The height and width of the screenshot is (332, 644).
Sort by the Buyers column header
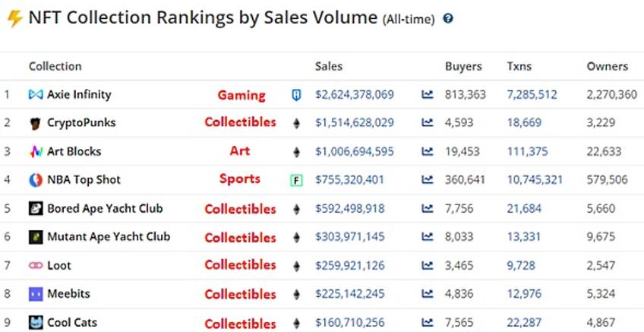point(463,66)
